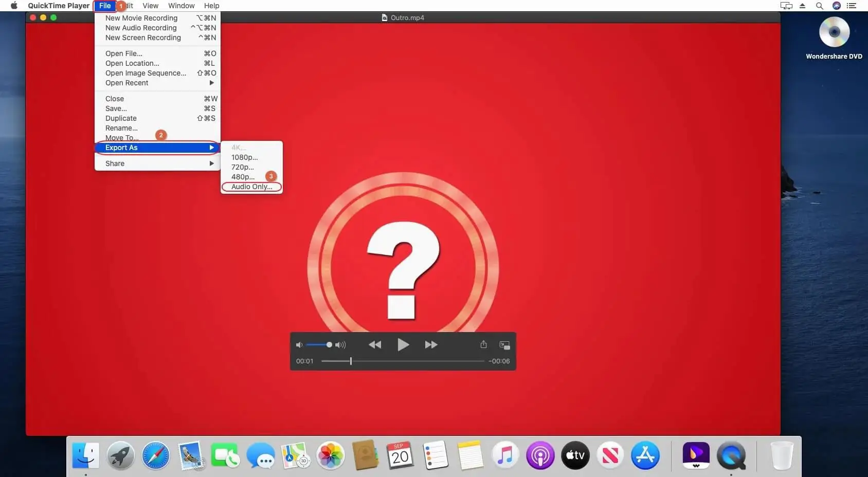Select Audio Only export option
Viewport: 868px width, 477px height.
(251, 187)
